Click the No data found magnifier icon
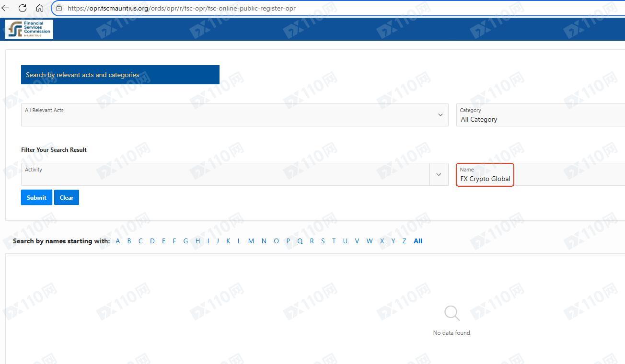Screen dimensions: 625x364 point(451,313)
